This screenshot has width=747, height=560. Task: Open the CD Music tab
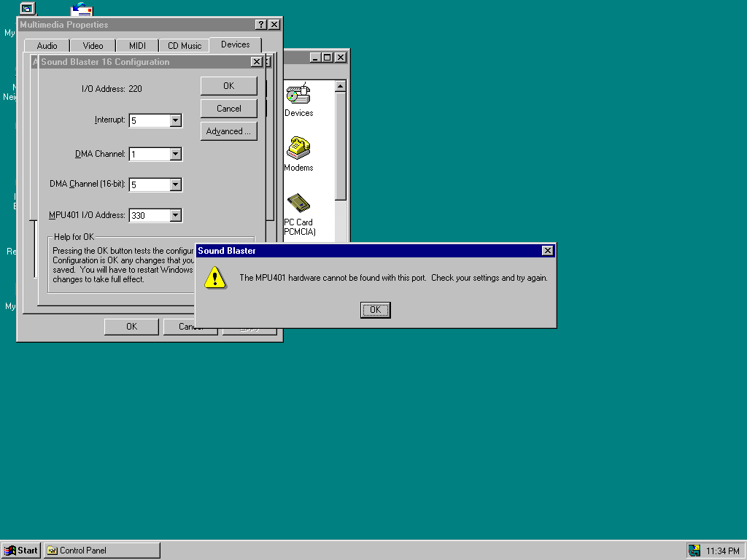tap(184, 46)
